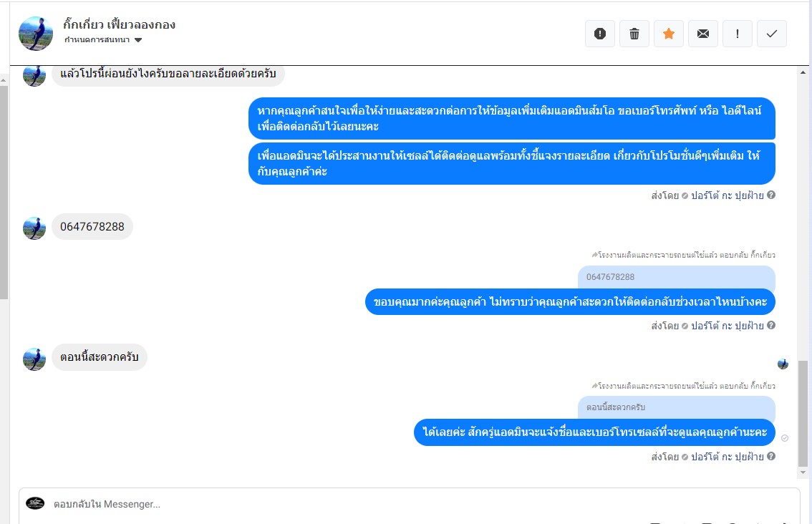
Task: Click the chat scrollbar down arrow
Action: 803,472
